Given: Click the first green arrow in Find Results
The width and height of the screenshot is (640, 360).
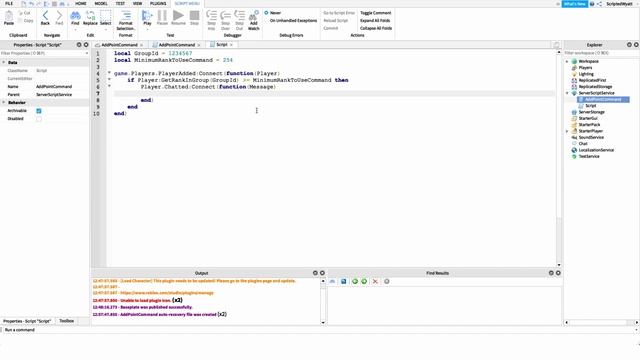Looking at the screenshot, I should pyautogui.click(x=354, y=281).
